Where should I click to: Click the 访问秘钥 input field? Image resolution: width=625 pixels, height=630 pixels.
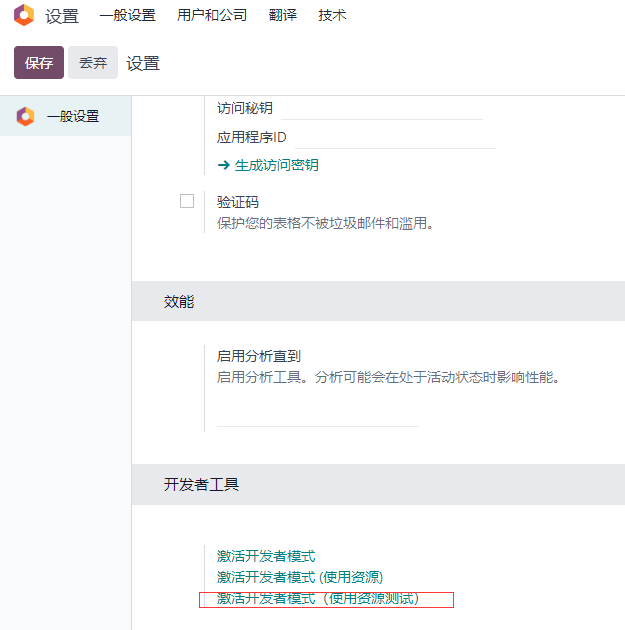pos(382,109)
